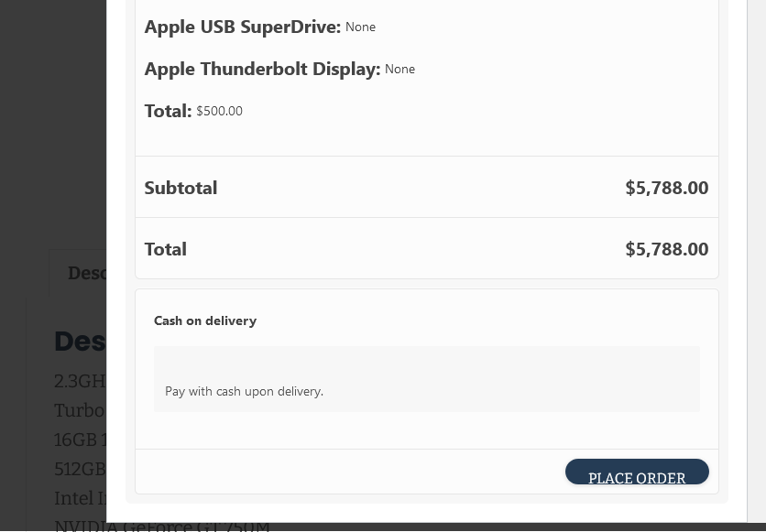
Task: Click the None value beside Thunderbolt Display
Action: pos(400,70)
